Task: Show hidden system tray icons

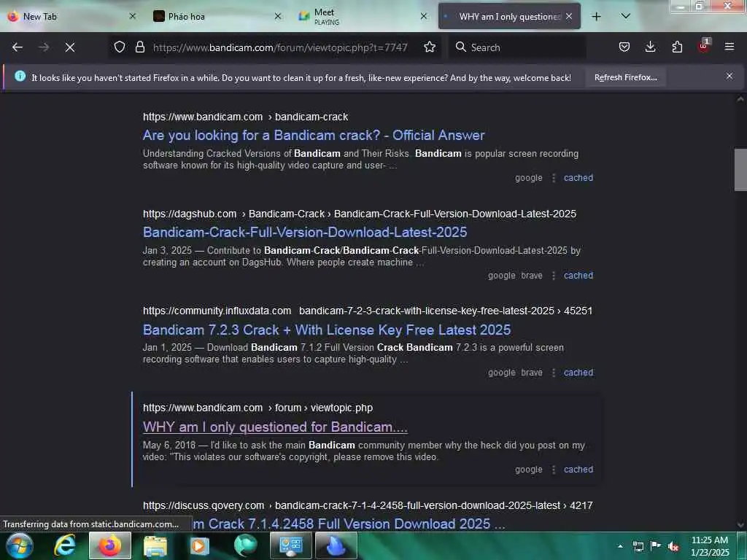Action: pos(620,546)
